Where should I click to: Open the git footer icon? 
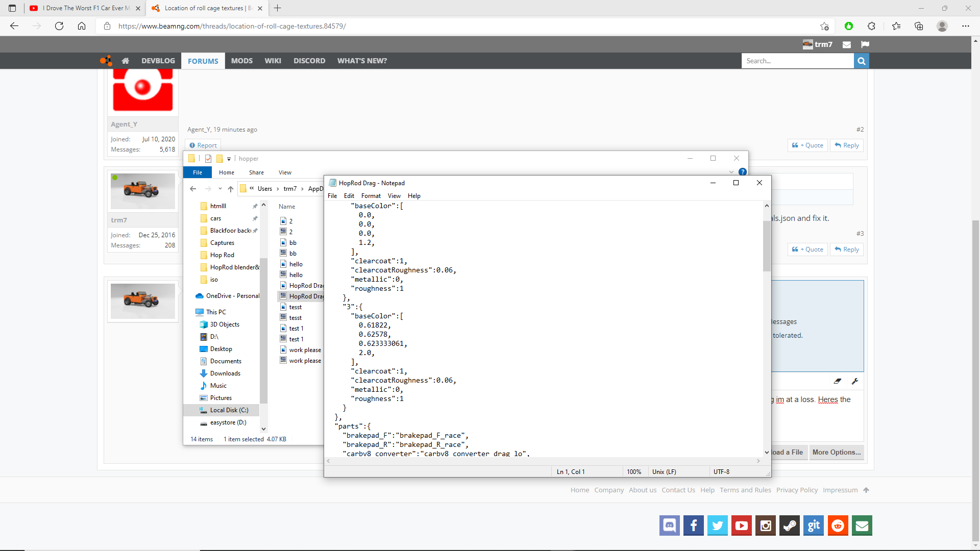point(814,525)
